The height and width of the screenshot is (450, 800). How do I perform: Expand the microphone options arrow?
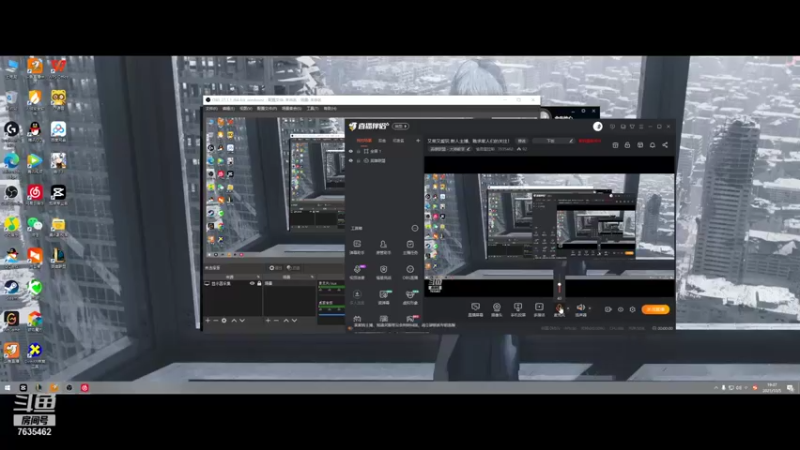(x=568, y=308)
